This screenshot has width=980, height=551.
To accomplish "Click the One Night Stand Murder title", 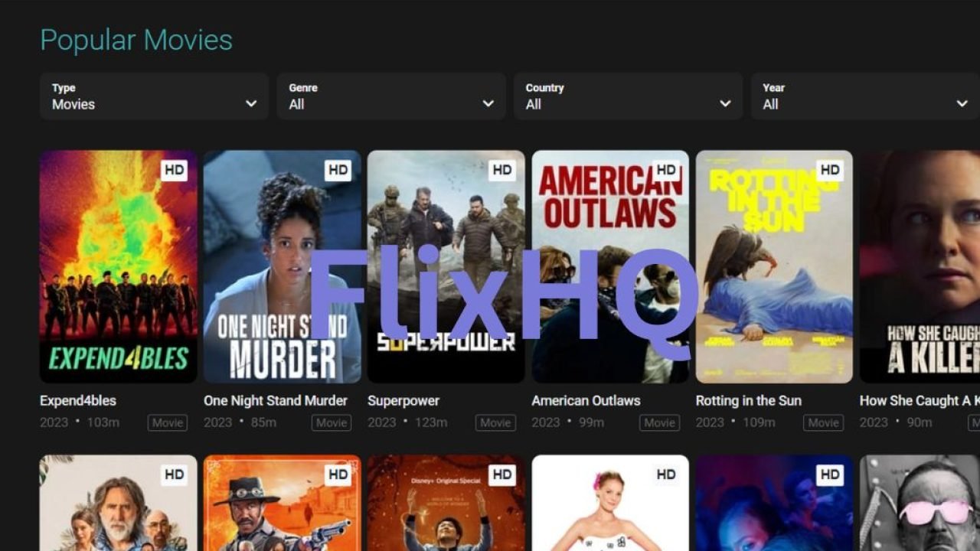I will (x=276, y=400).
